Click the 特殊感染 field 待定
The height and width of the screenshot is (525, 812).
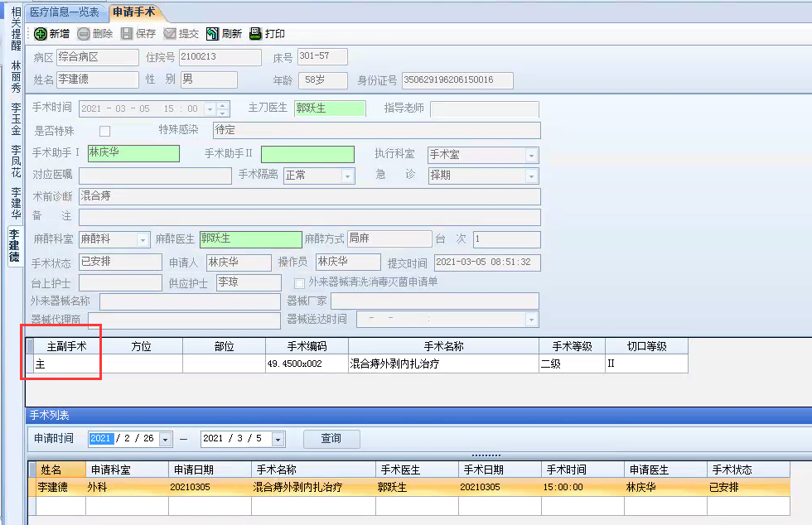point(376,130)
